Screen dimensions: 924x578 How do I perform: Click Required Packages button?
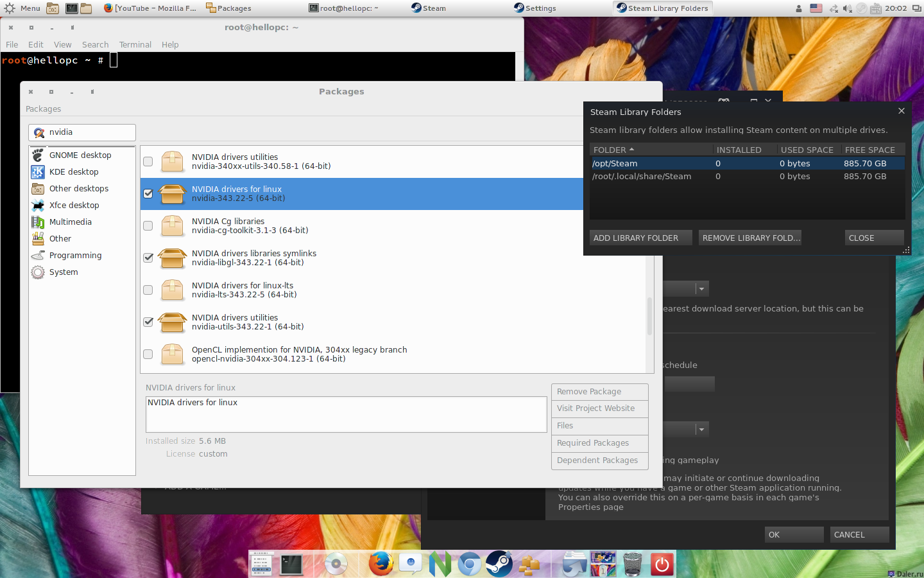tap(600, 443)
